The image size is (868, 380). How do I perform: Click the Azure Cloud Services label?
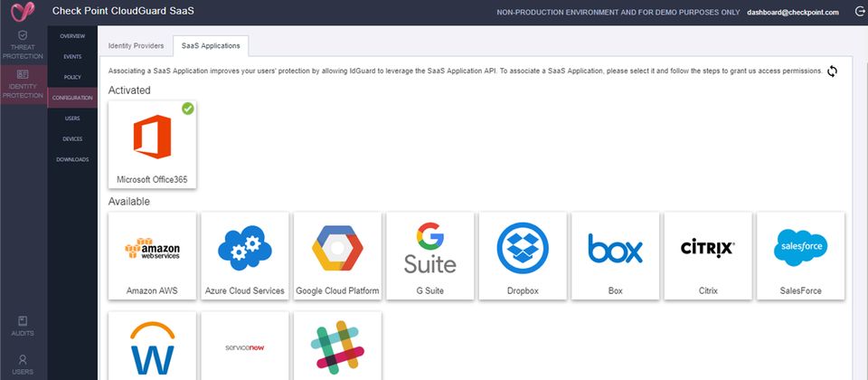(245, 290)
